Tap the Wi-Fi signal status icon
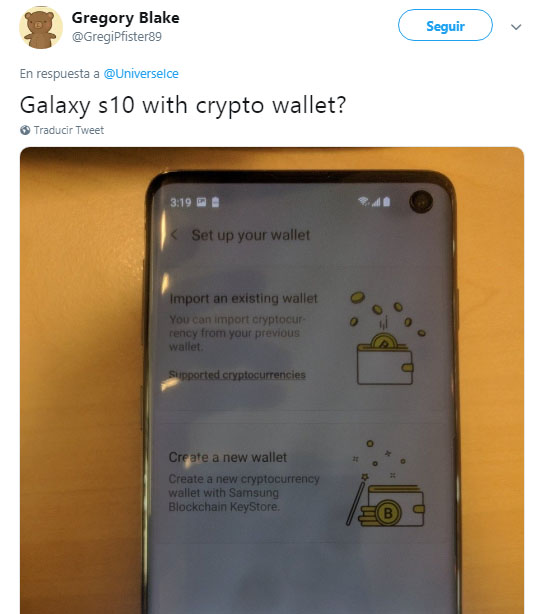 tap(363, 201)
